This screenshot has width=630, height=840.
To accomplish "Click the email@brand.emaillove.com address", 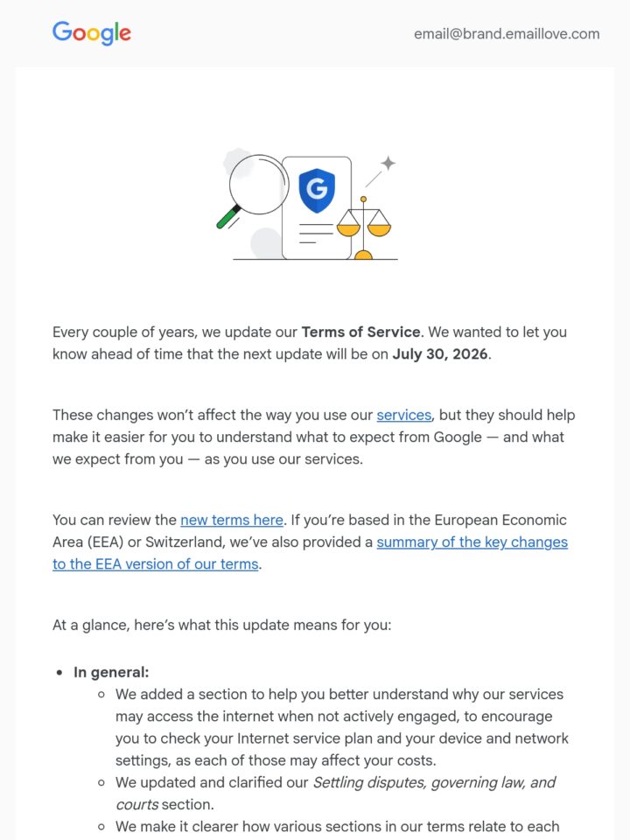I will [507, 34].
